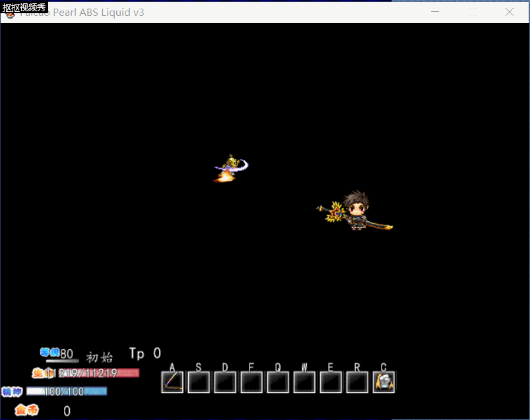530x420 pixels.
Task: Click the sword skill slot labeled A
Action: (172, 382)
